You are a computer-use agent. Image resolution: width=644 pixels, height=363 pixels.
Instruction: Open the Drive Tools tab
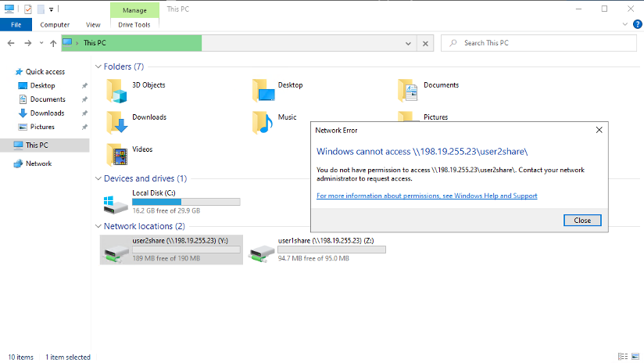(134, 25)
